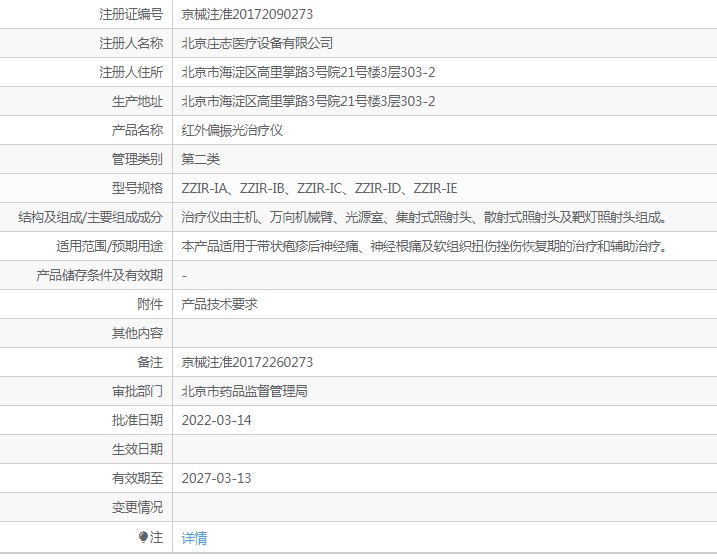Screen dimensions: 717x559
Task: Click the 适用范围/预期用途 label
Action: [x=110, y=246]
